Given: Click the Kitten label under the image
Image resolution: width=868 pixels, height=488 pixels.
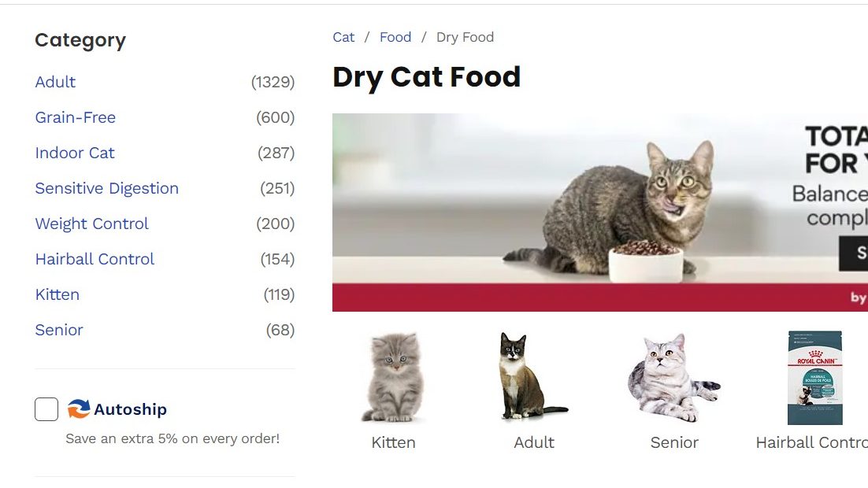Looking at the screenshot, I should coord(393,442).
